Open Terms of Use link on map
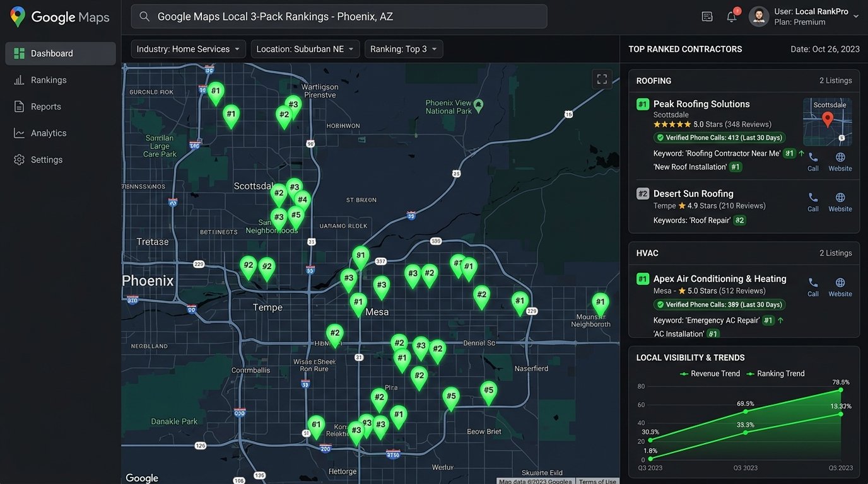This screenshot has height=484, width=868. pyautogui.click(x=597, y=481)
